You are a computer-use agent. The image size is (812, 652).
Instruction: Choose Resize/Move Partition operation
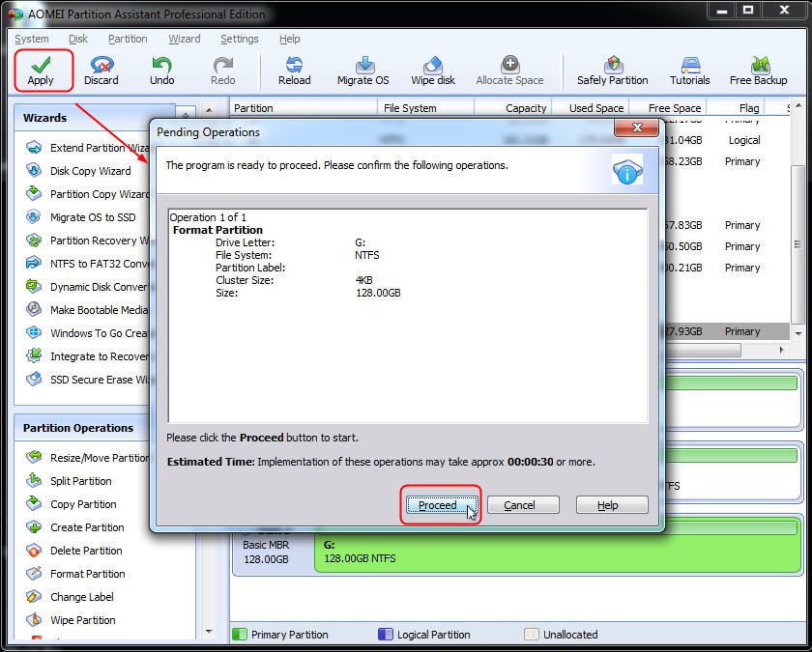click(x=88, y=458)
